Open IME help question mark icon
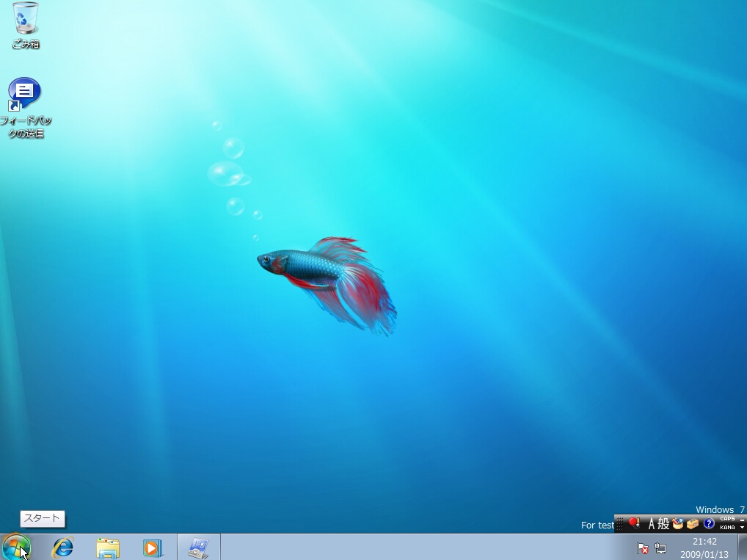Image resolution: width=747 pixels, height=560 pixels. click(x=709, y=523)
